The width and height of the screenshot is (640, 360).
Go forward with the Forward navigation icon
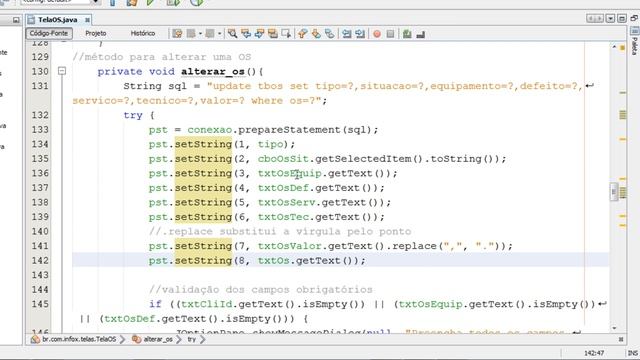(x=210, y=33)
